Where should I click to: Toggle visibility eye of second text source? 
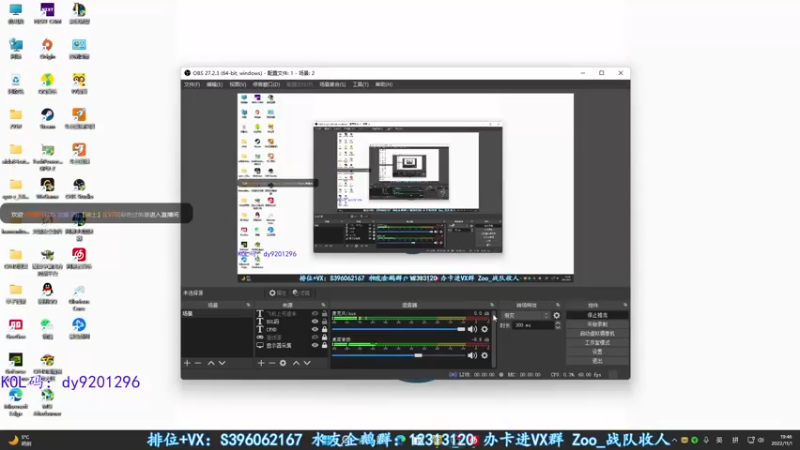coord(315,321)
